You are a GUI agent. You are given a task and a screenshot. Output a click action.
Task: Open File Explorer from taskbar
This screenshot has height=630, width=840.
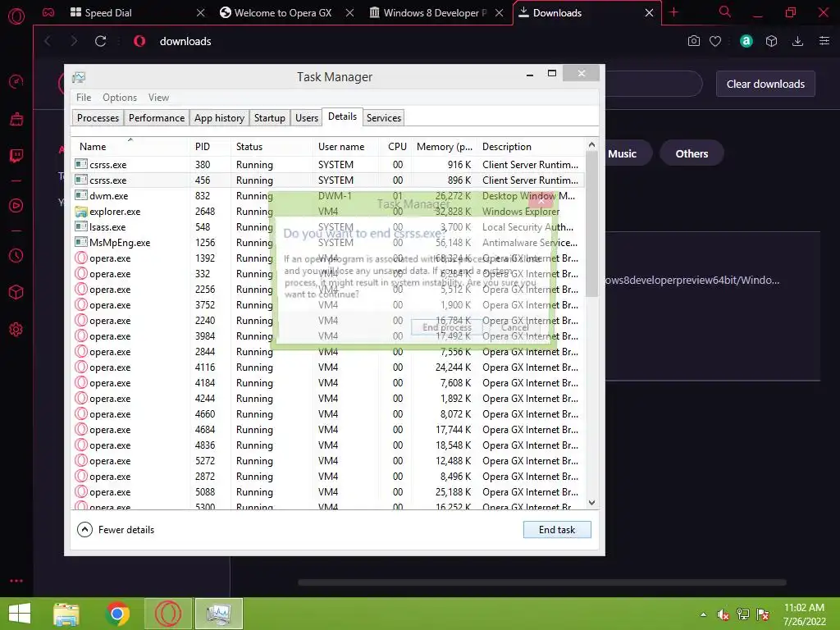click(x=66, y=614)
